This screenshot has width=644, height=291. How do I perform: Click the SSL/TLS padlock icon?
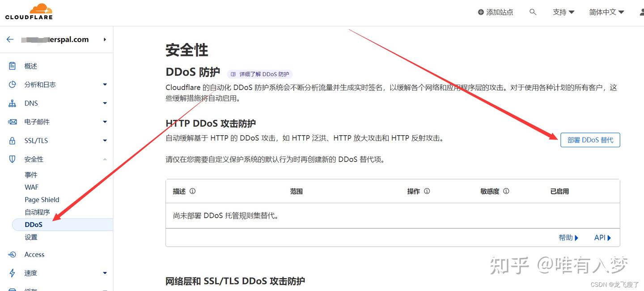pyautogui.click(x=13, y=140)
